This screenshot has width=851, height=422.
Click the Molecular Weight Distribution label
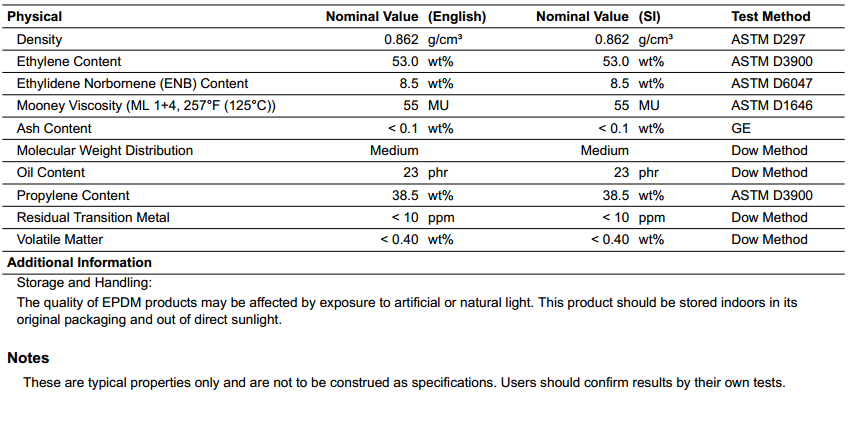pyautogui.click(x=105, y=150)
